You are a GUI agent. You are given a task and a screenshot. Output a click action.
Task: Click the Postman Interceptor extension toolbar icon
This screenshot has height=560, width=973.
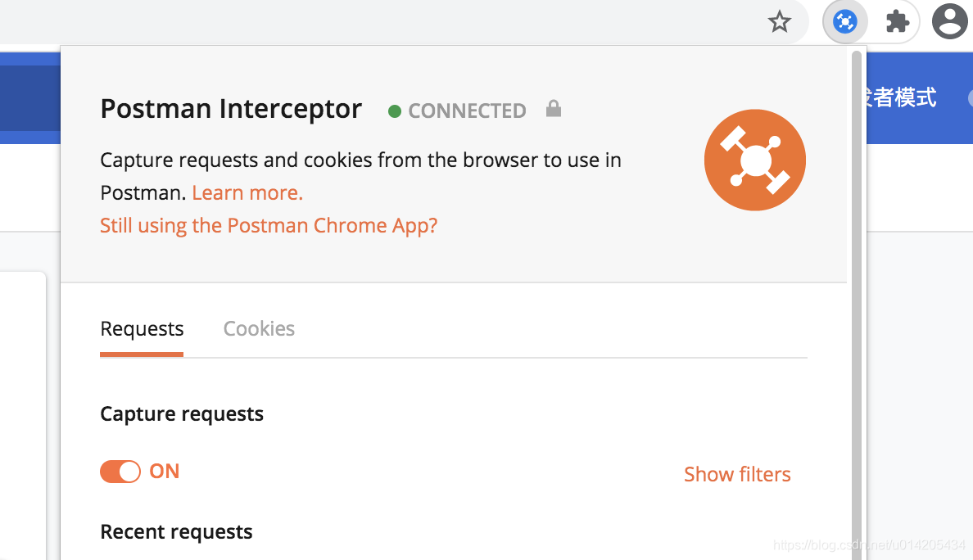pos(844,22)
